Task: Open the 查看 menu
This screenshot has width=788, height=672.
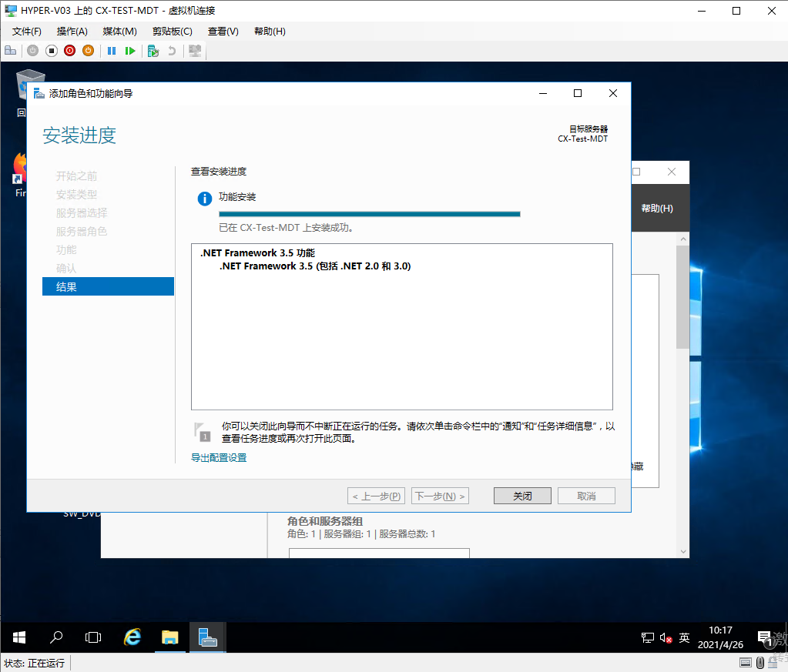Action: [222, 31]
